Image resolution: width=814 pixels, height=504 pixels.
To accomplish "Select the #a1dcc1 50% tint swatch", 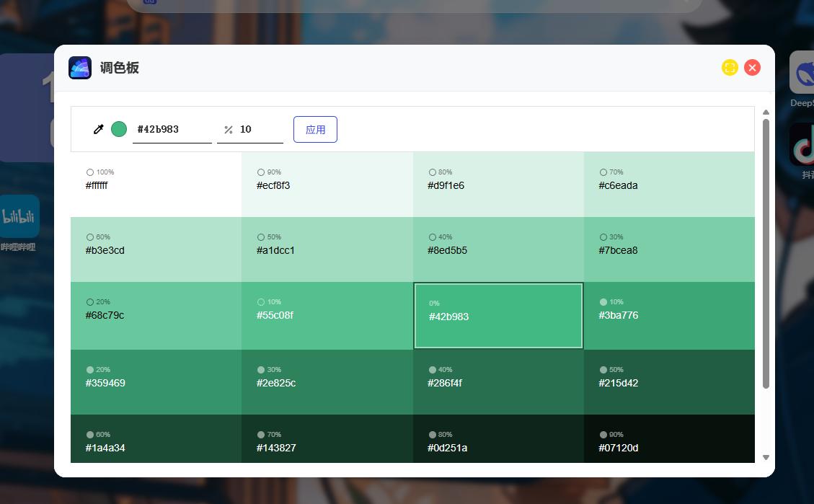I will click(x=327, y=249).
